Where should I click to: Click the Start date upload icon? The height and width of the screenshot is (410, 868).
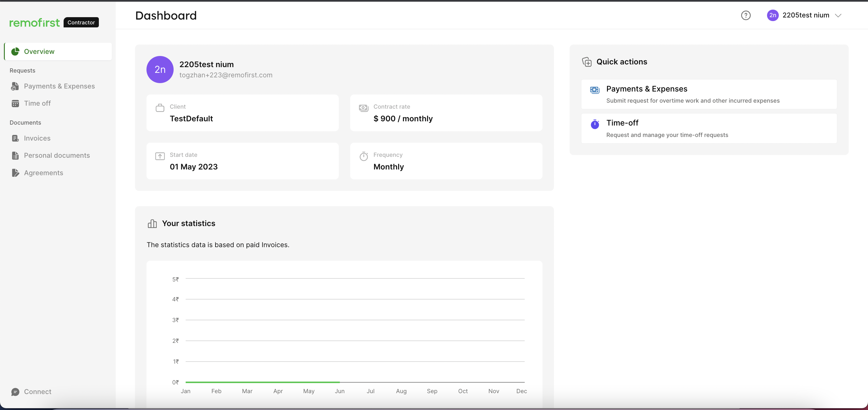point(160,156)
